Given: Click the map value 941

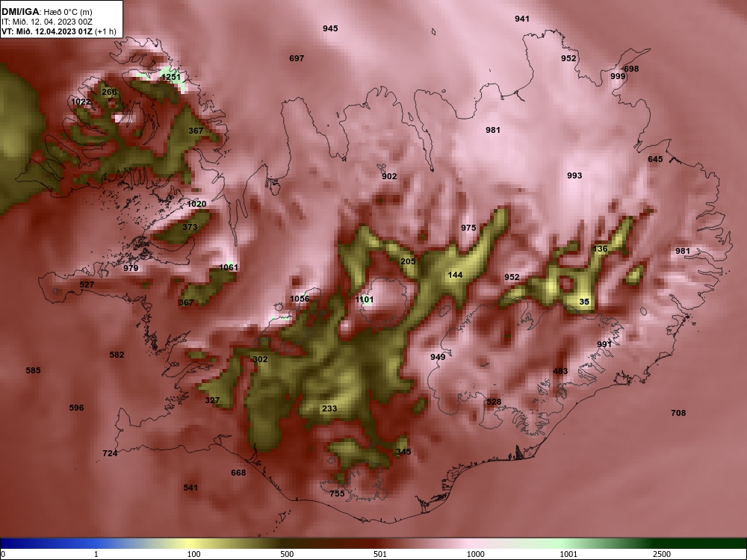Looking at the screenshot, I should point(522,19).
